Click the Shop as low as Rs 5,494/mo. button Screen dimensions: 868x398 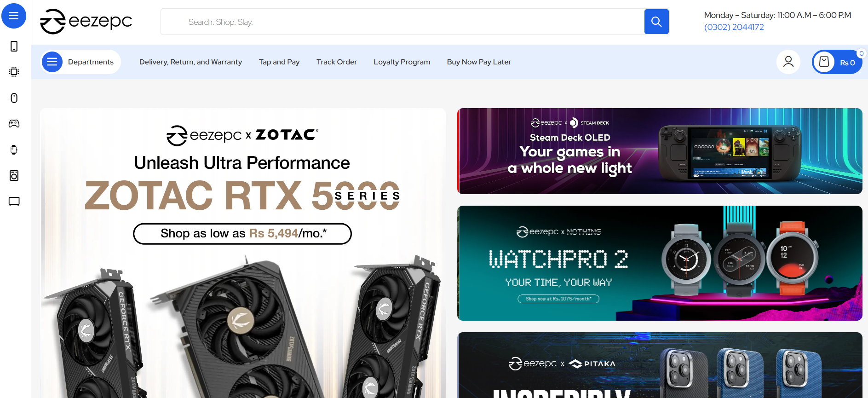[x=242, y=234]
